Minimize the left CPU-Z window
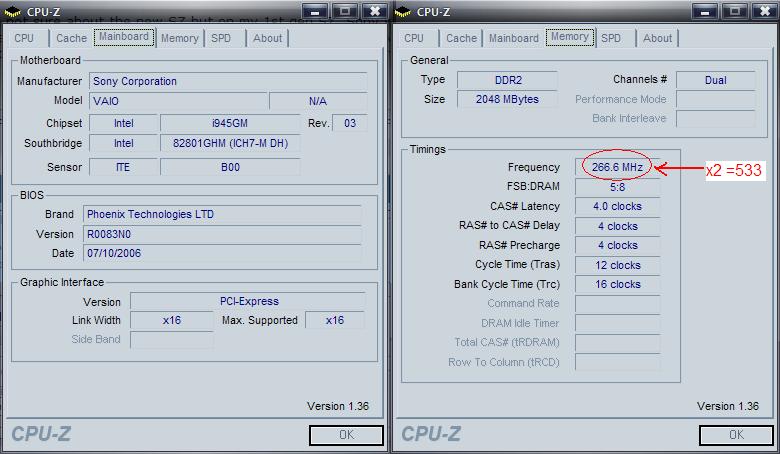 click(x=314, y=11)
